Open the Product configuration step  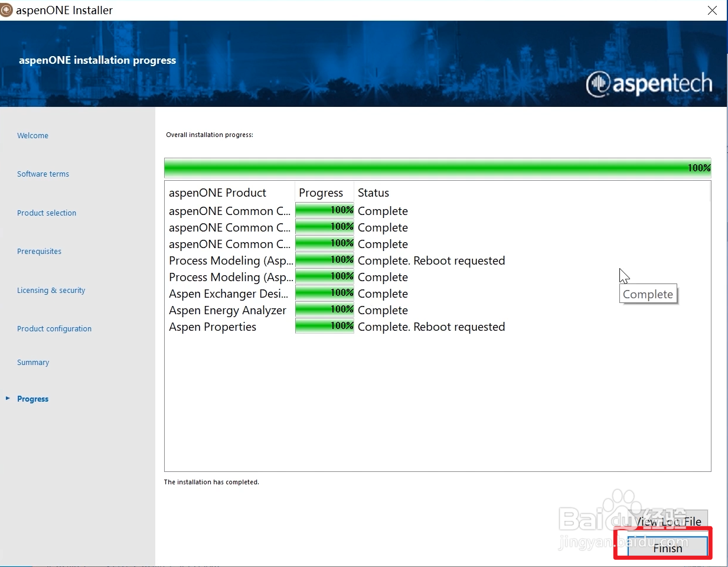[54, 329]
